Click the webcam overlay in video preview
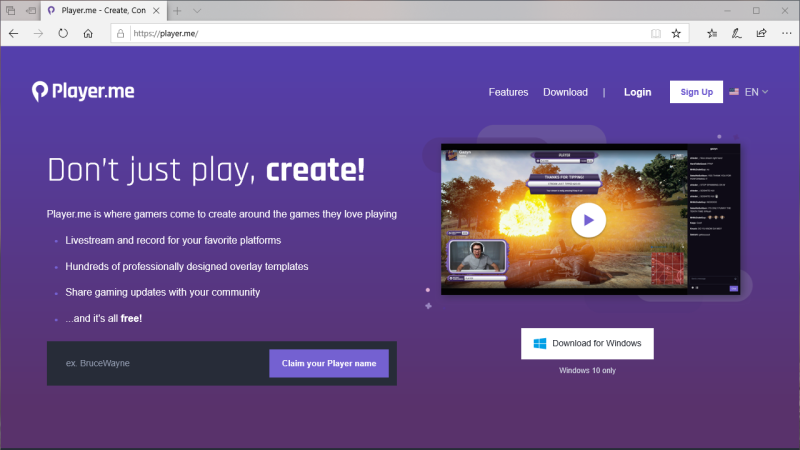This screenshot has width=800, height=450. click(x=478, y=256)
